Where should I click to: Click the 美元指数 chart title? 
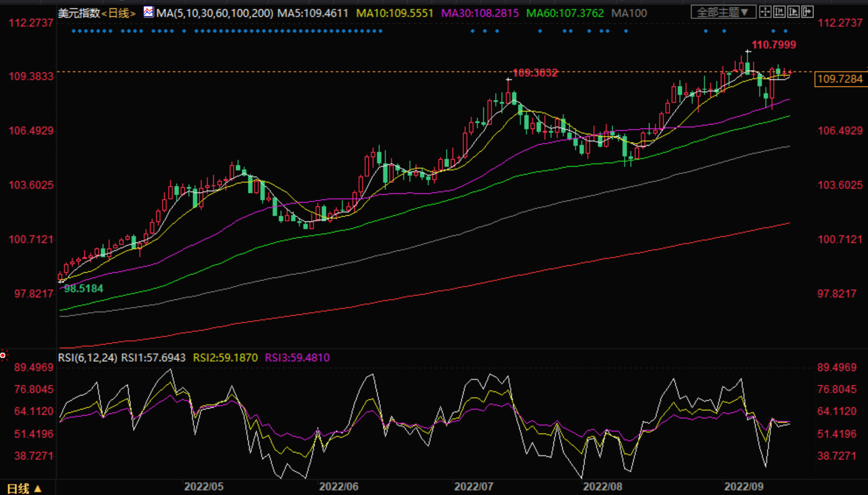pos(79,13)
